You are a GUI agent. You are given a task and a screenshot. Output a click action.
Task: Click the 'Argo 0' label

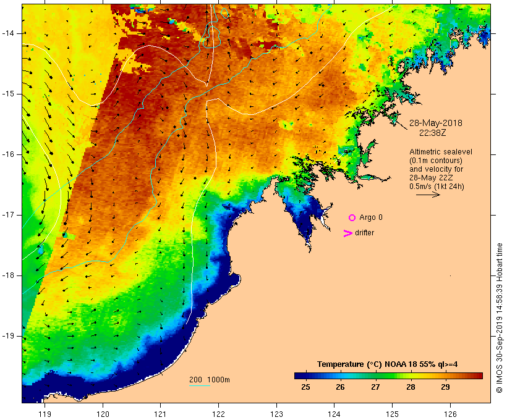pos(371,217)
